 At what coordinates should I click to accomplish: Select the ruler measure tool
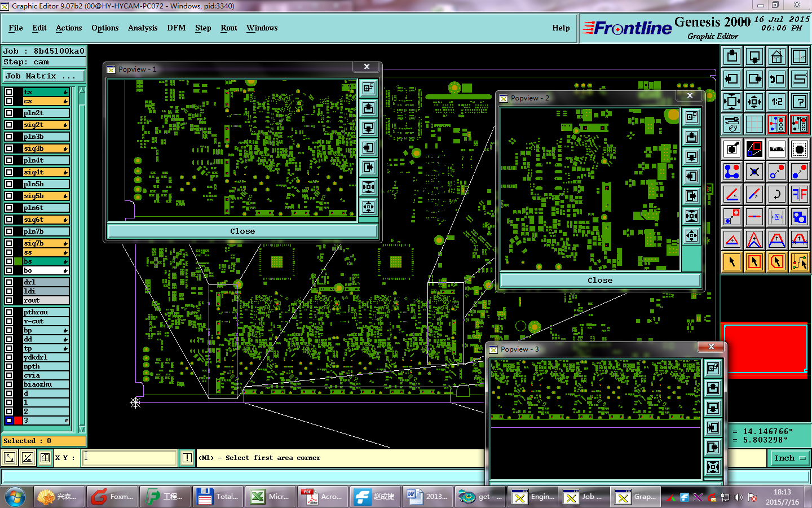coord(776,150)
